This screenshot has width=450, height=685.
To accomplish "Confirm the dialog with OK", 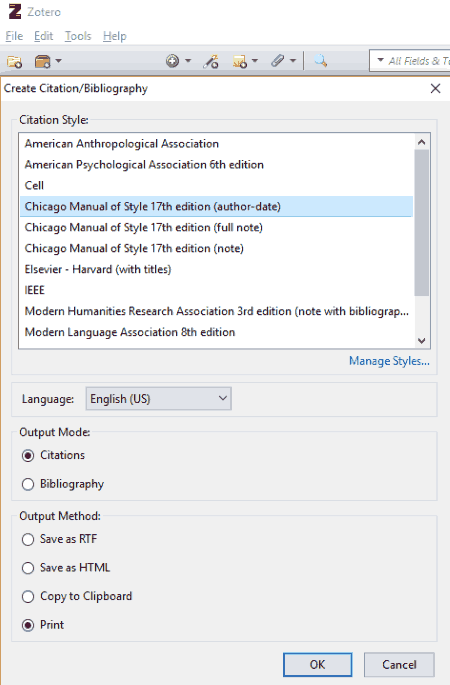I will [318, 664].
